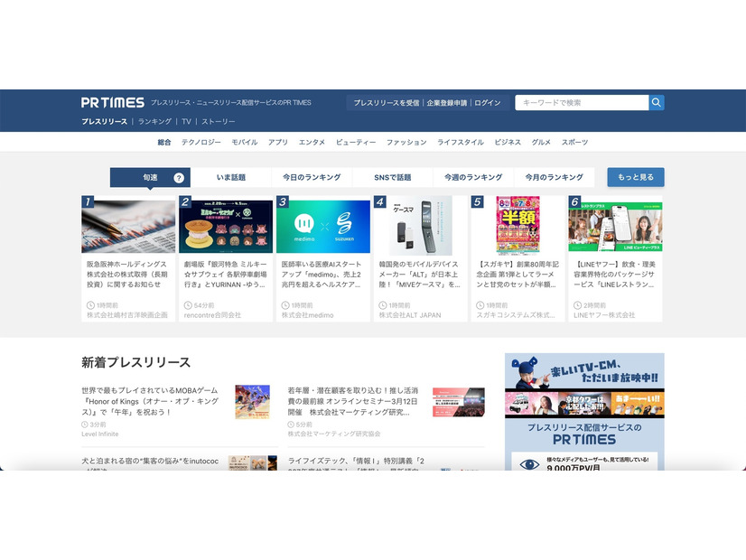
Task: Go to ランキング in the top navigation
Action: click(154, 121)
